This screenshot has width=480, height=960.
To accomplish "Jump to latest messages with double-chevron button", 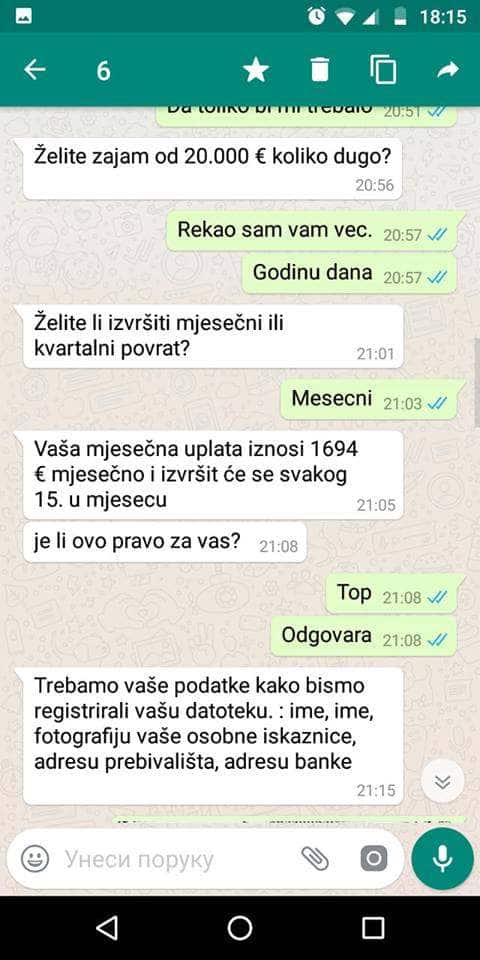I will [442, 781].
